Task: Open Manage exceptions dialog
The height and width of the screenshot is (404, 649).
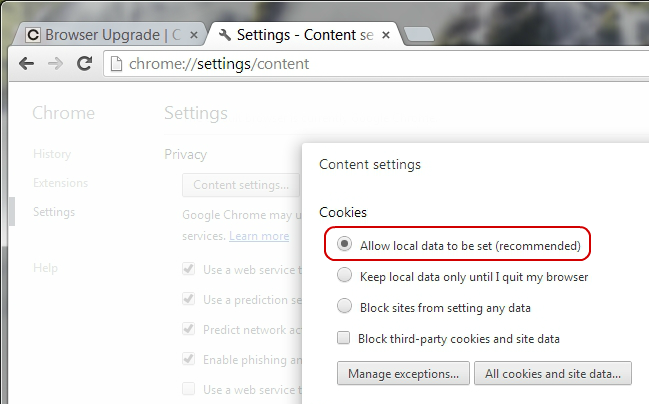Action: point(403,374)
